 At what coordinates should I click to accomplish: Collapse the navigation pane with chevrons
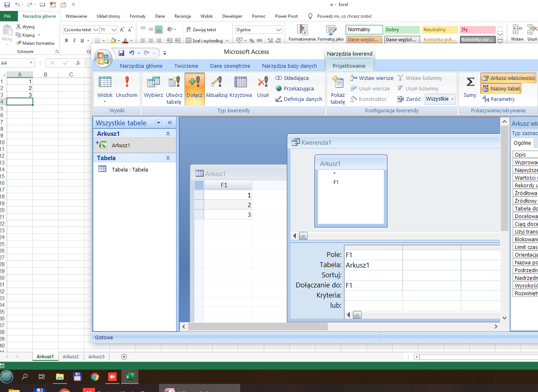[x=170, y=123]
